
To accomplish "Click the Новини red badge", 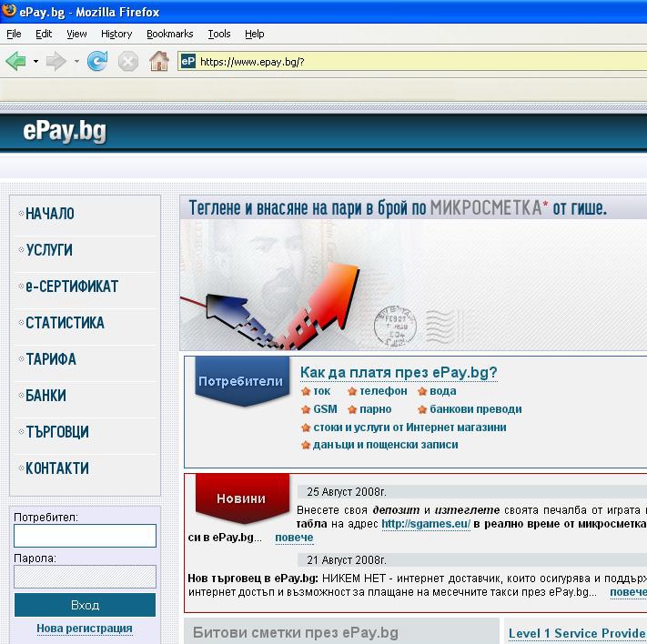I will click(x=242, y=498).
